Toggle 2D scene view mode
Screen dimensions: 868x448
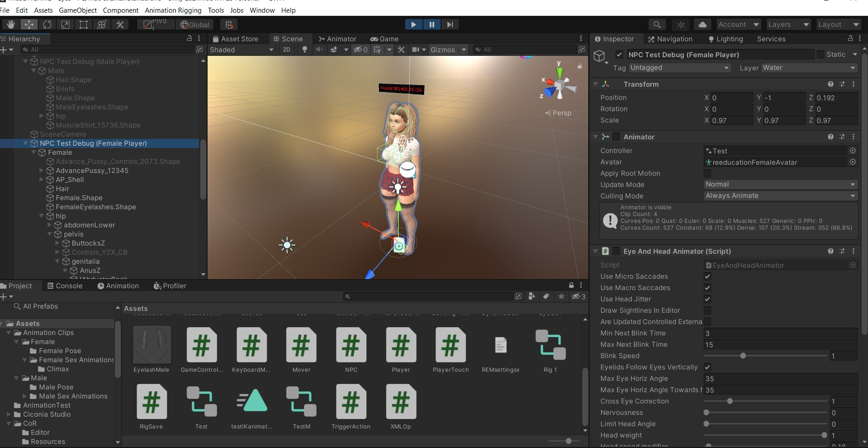(x=287, y=50)
